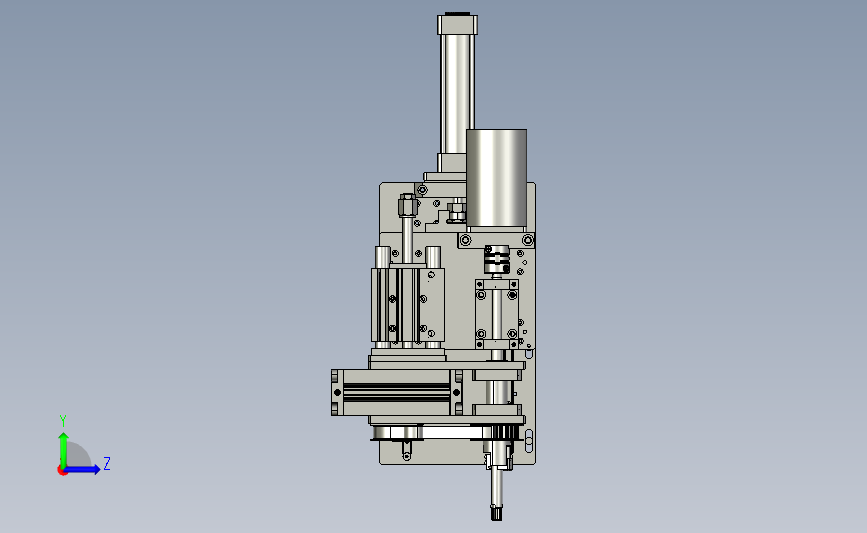Click the red origin dot of the triad
Viewport: 867px width, 533px height.
coord(62,471)
